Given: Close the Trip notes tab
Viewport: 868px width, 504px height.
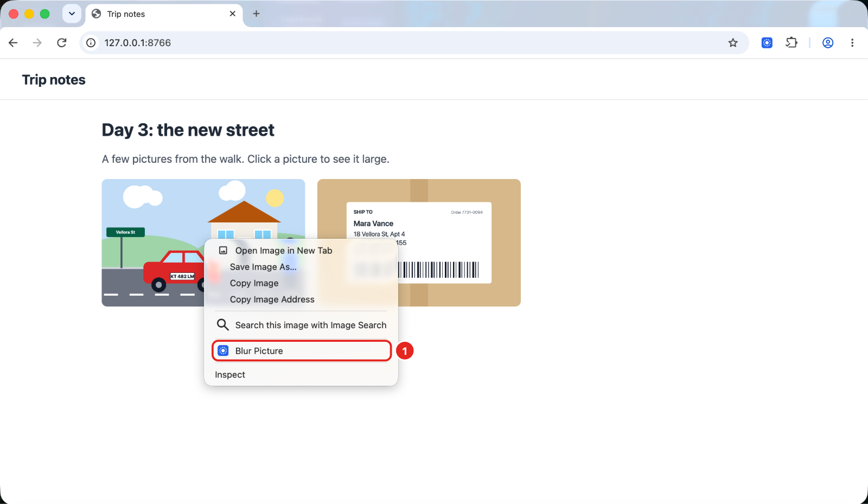Looking at the screenshot, I should [x=233, y=14].
